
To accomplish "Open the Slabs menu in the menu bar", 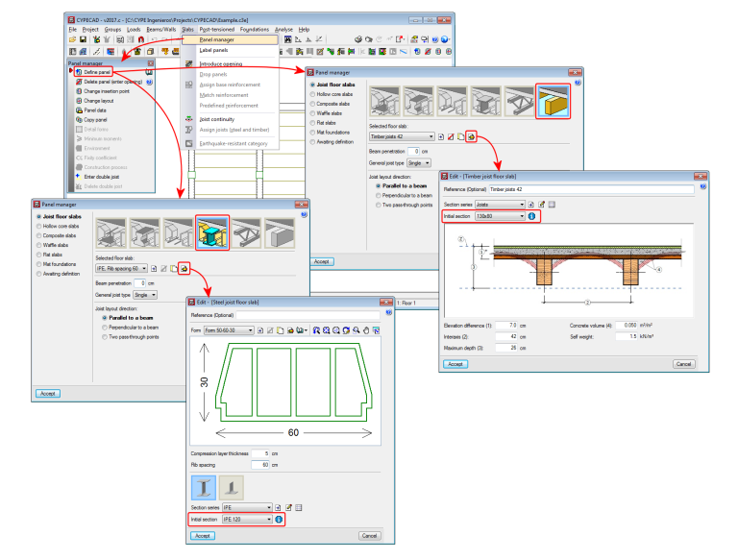I will click(x=187, y=29).
